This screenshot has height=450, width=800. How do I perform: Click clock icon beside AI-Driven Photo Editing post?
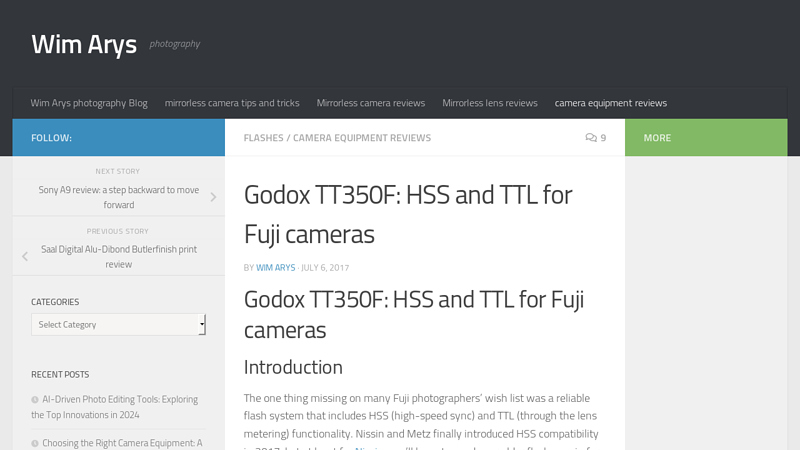tap(35, 400)
